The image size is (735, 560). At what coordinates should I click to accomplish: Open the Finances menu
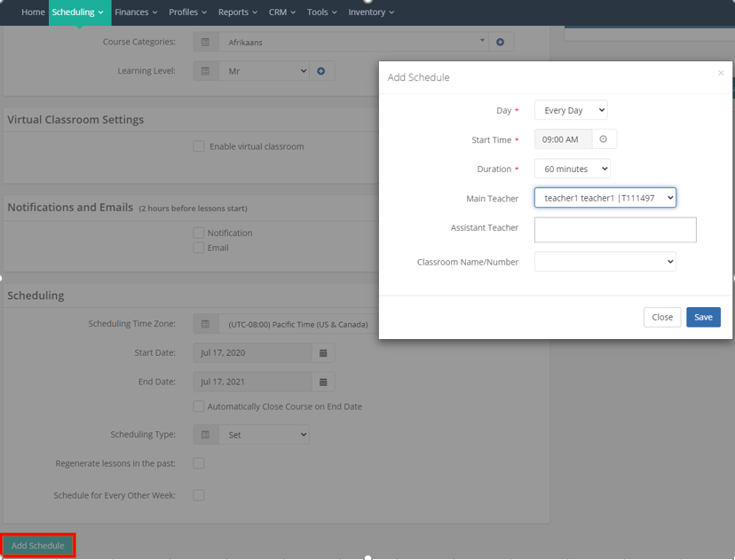[136, 12]
